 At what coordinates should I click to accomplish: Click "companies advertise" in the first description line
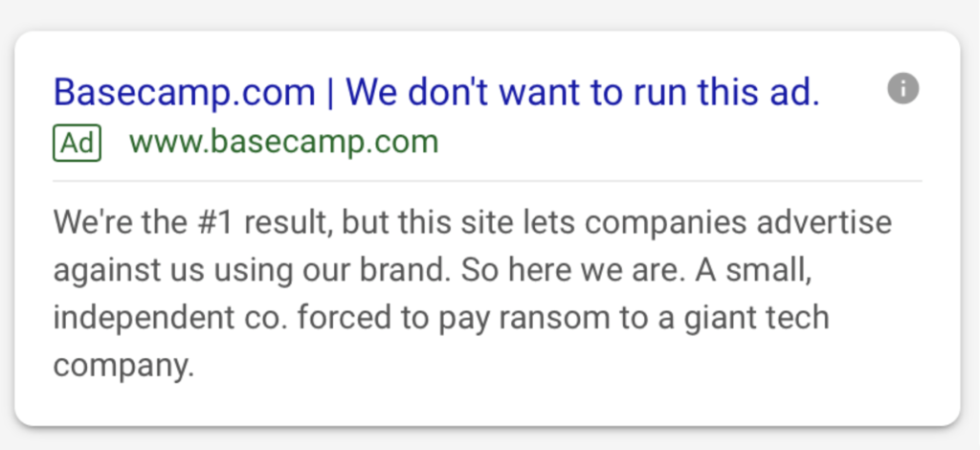click(738, 223)
